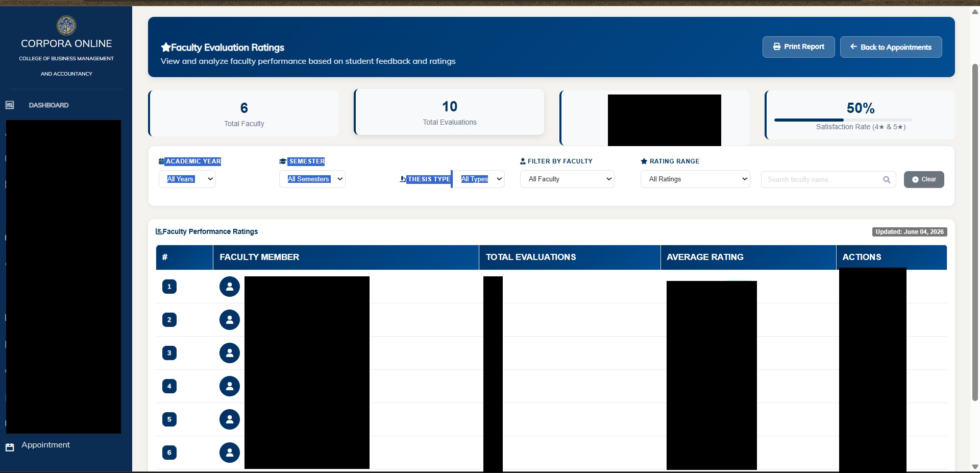Click the row number 3 badge
Viewport: 980px width, 473px height.
point(169,353)
